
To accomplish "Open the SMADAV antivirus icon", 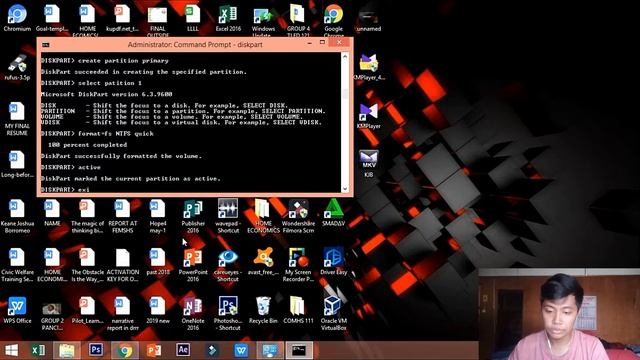I will pyautogui.click(x=333, y=213).
